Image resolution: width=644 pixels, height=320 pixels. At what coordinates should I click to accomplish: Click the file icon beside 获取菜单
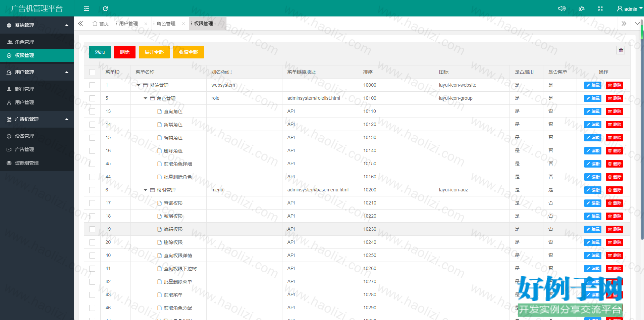click(160, 295)
